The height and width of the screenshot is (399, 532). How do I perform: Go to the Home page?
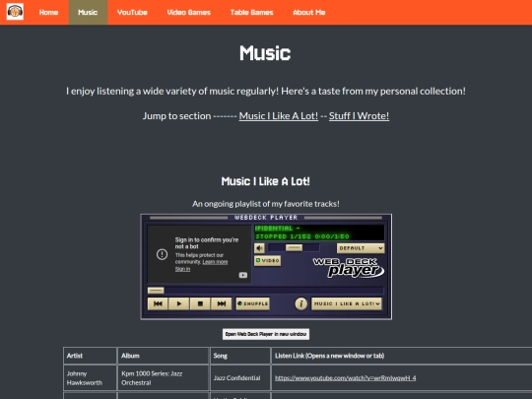pos(48,13)
